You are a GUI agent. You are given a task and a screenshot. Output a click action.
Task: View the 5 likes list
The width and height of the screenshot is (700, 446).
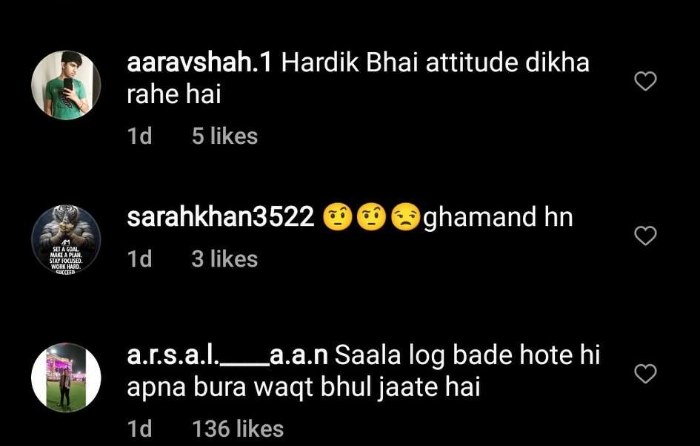(x=225, y=136)
